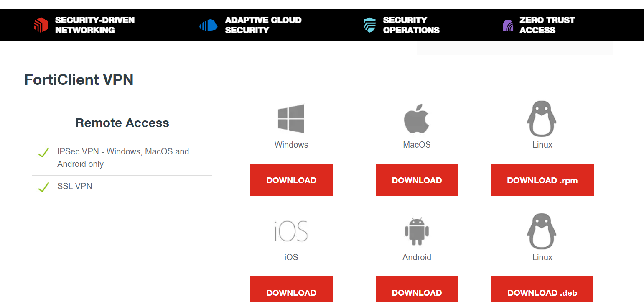Click the purple Zero Trust Access icon
644x302 pixels.
(508, 25)
